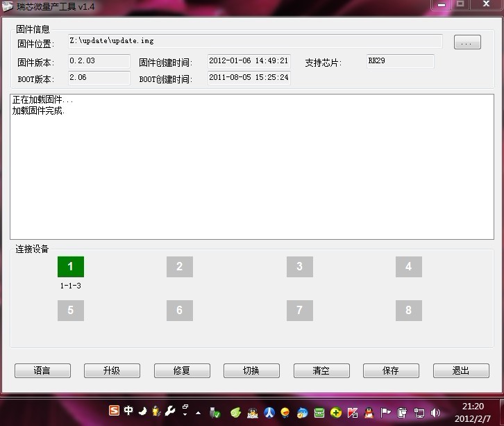Show hidden tray icons arrow
The height and width of the screenshot is (426, 504).
coord(199,413)
